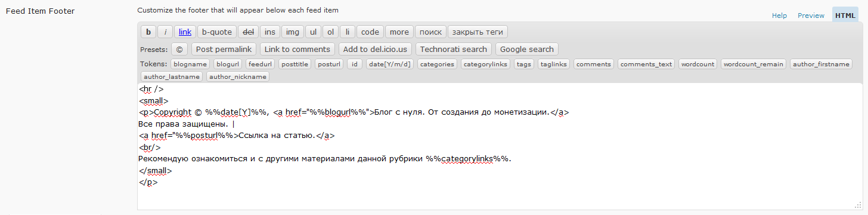The image size is (868, 215).
Task: Wrap selection with the code button
Action: click(370, 32)
